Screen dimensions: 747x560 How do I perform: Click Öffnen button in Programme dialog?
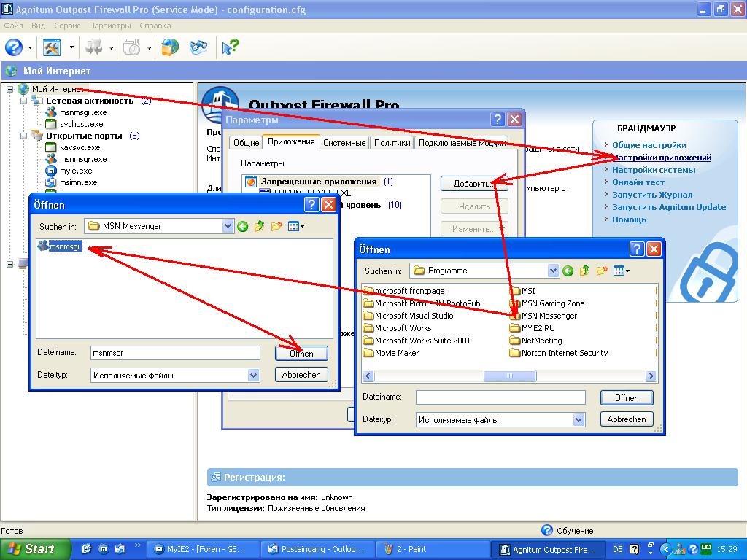pos(627,398)
